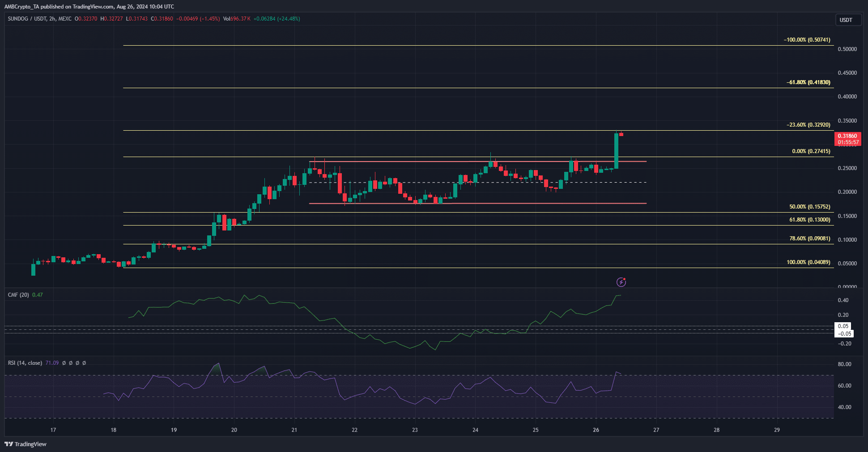The height and width of the screenshot is (452, 868).
Task: Click date label 29 on time axis
Action: pyautogui.click(x=777, y=430)
